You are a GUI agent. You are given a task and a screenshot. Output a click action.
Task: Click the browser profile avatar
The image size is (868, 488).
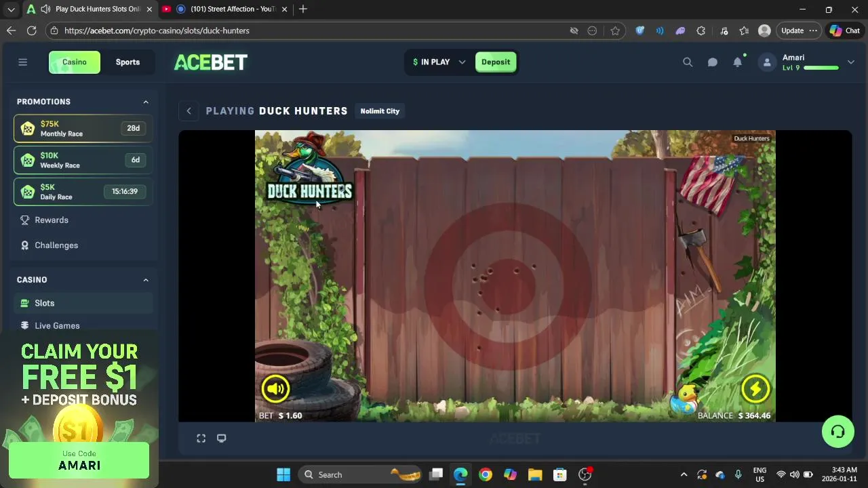(x=764, y=30)
